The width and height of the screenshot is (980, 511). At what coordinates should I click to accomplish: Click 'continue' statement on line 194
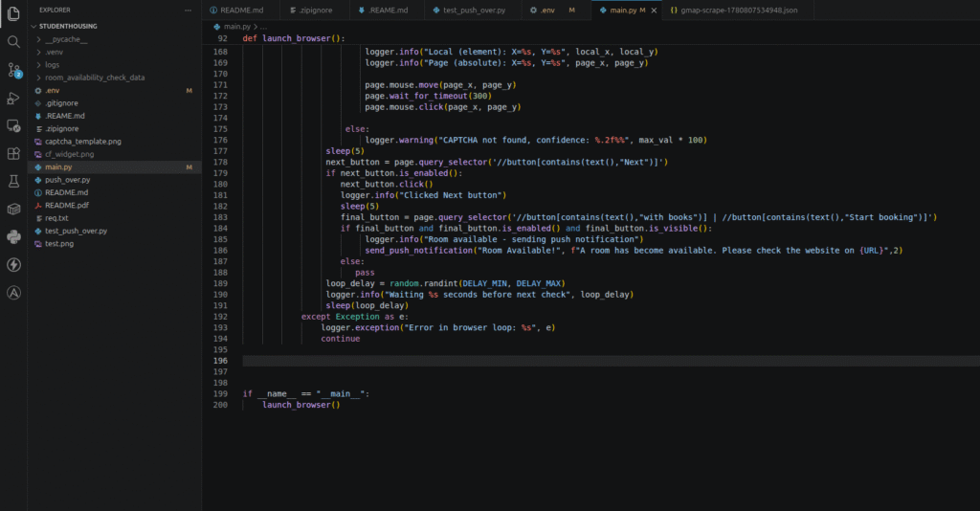pos(341,339)
